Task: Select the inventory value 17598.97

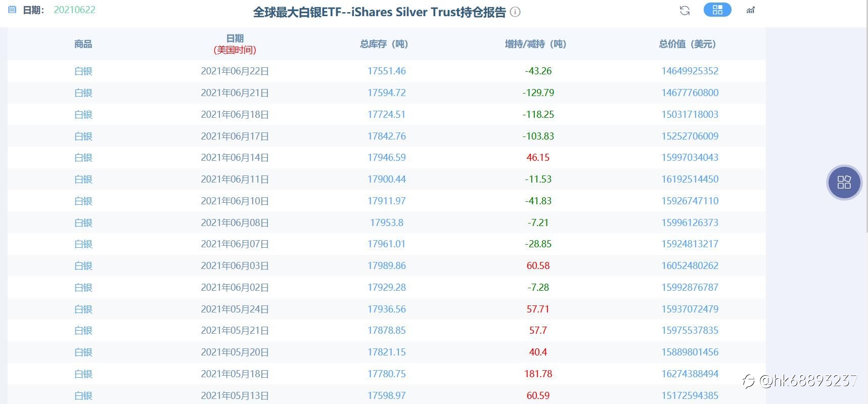Action: pyautogui.click(x=387, y=395)
